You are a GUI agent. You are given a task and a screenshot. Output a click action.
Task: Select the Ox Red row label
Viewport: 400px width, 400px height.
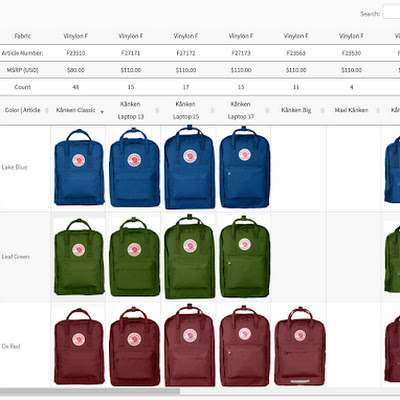[x=11, y=346]
